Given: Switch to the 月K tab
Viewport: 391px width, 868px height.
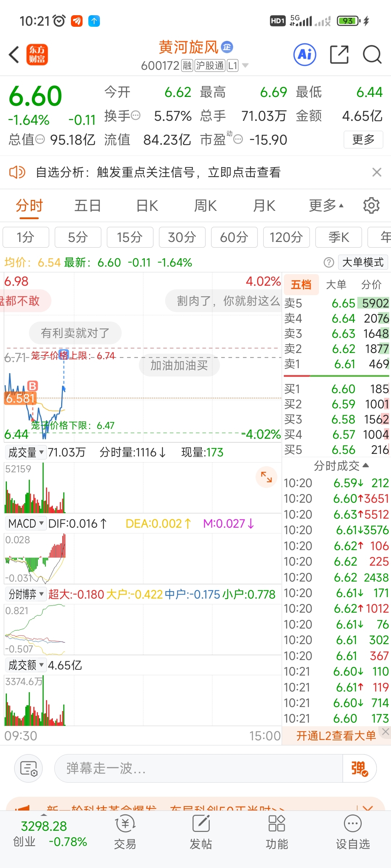Looking at the screenshot, I should 264,205.
